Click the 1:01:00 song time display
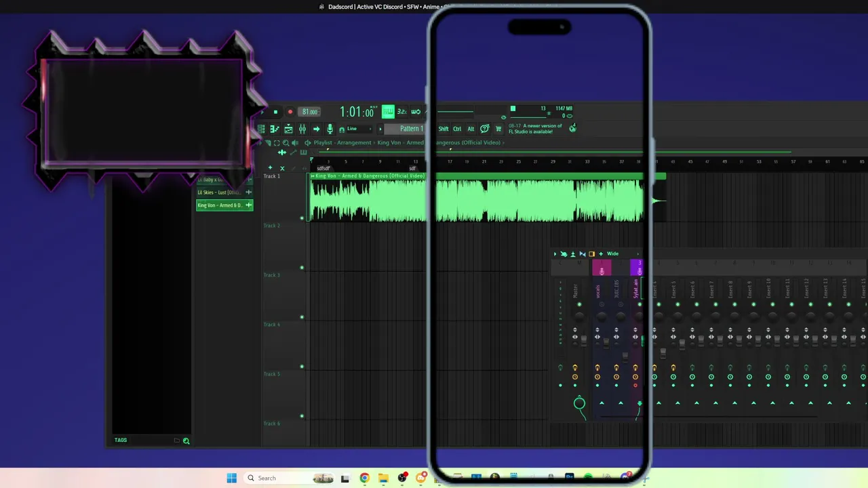Image resolution: width=868 pixels, height=488 pixels. coord(357,112)
